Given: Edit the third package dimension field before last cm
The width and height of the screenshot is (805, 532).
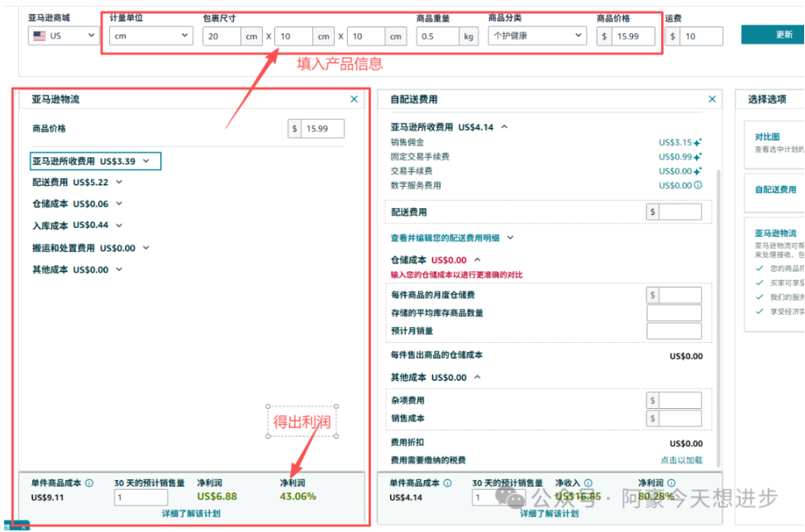Looking at the screenshot, I should click(366, 36).
